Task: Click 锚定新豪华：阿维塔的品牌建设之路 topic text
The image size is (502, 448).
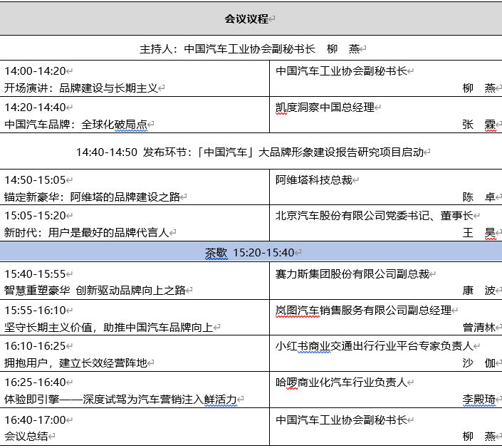Action: click(x=92, y=197)
